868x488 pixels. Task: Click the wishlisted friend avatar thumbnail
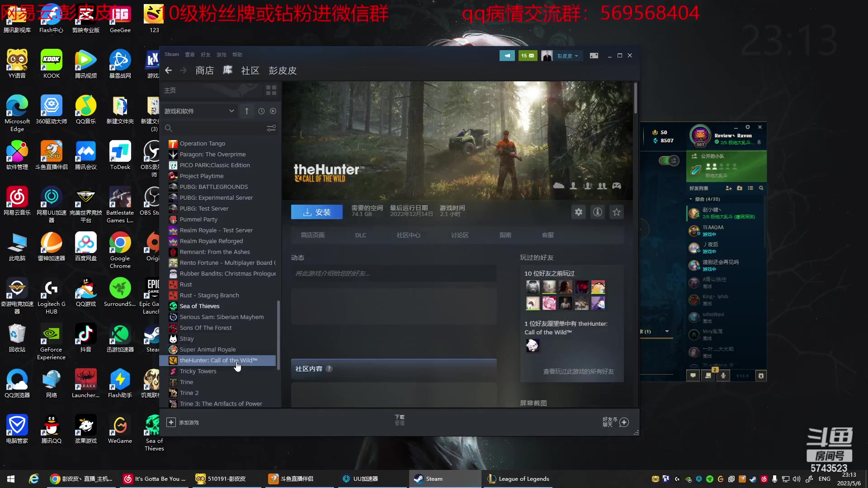point(533,346)
